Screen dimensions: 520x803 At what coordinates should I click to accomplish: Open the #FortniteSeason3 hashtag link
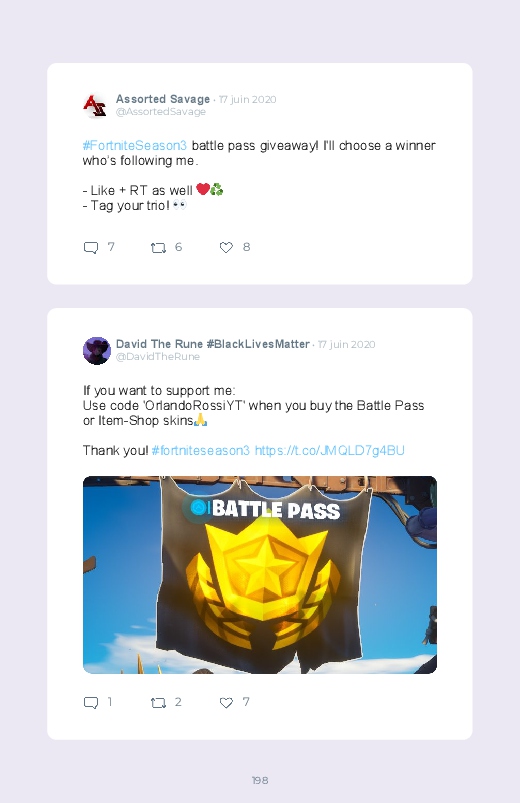pyautogui.click(x=135, y=146)
